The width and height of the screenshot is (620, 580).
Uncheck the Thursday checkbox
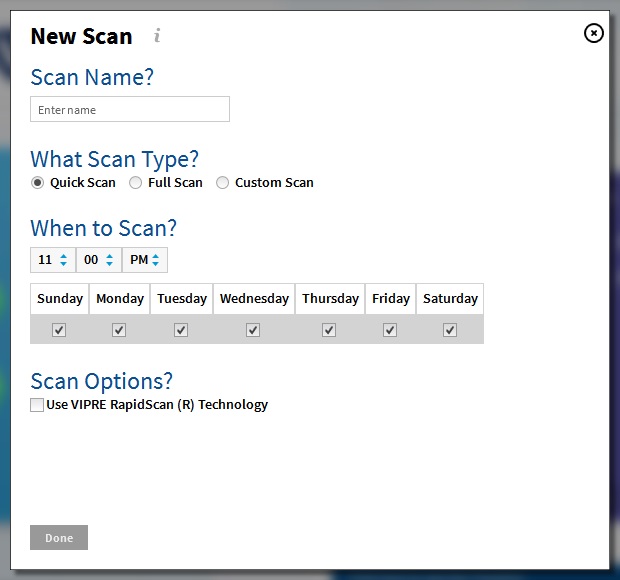pos(329,330)
